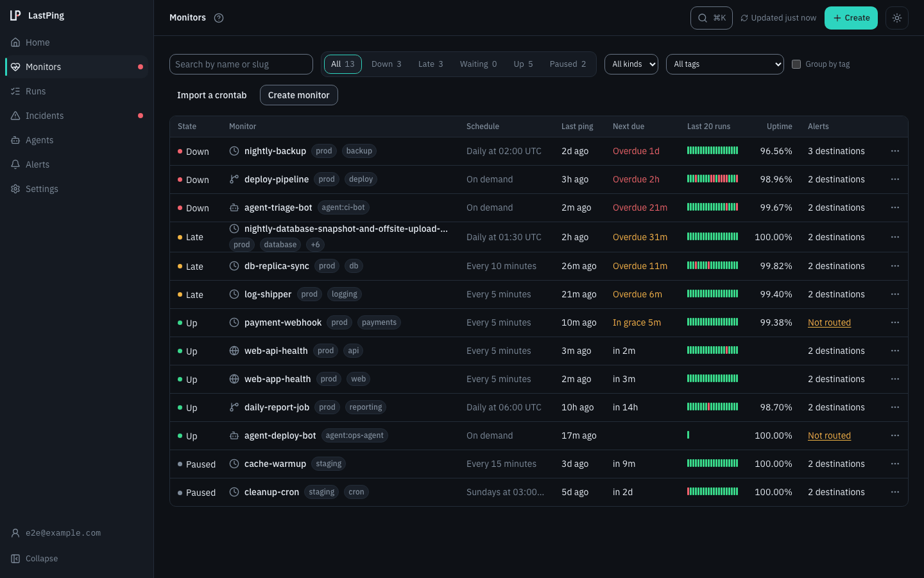Image resolution: width=924 pixels, height=578 pixels.
Task: Show only Paused monitors tab
Action: coord(568,64)
